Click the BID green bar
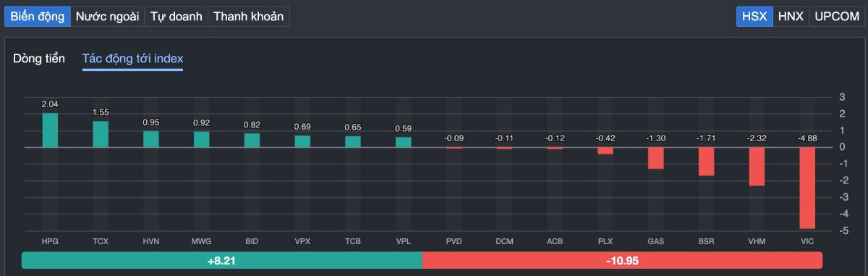Viewport: 868px width, 276px height. coord(252,141)
